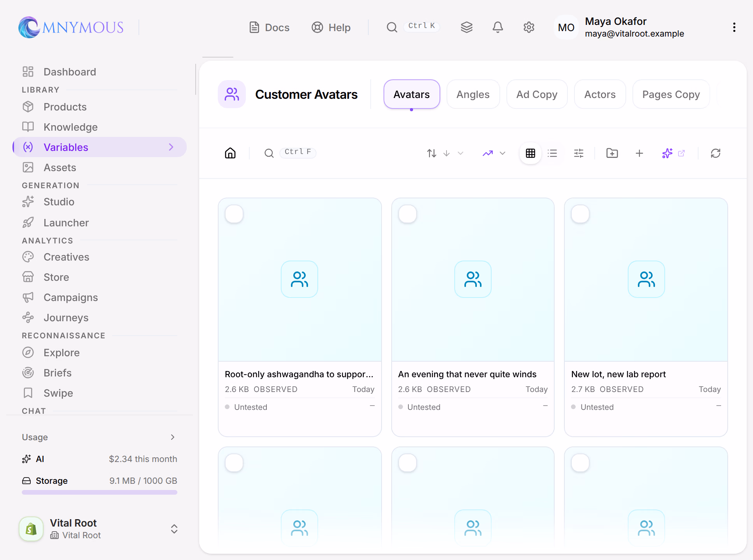Click the sort up-down arrows icon
Viewport: 753px width, 560px height.
tap(432, 153)
